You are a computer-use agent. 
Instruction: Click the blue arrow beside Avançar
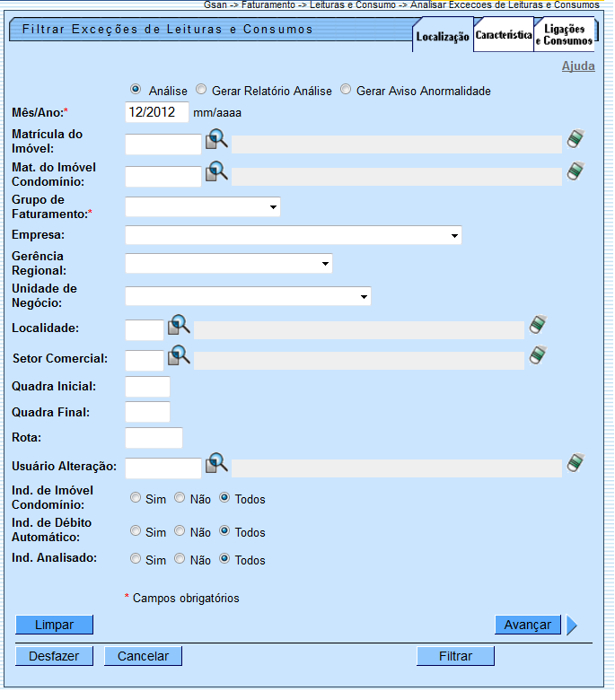tap(572, 625)
